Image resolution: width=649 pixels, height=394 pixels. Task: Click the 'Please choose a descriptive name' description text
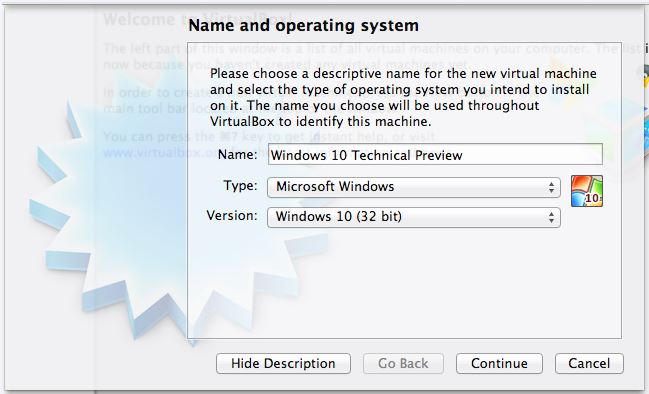tap(403, 97)
